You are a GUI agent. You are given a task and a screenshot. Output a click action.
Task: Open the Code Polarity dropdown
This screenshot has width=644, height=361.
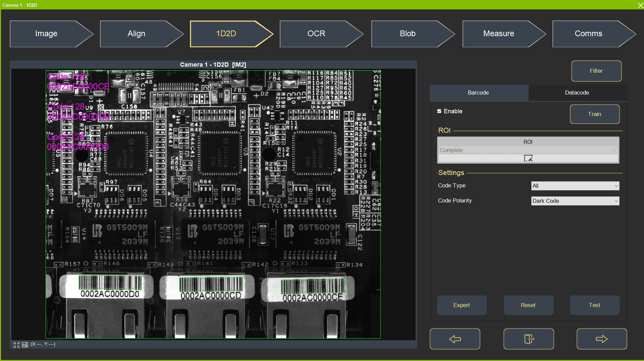pyautogui.click(x=575, y=201)
